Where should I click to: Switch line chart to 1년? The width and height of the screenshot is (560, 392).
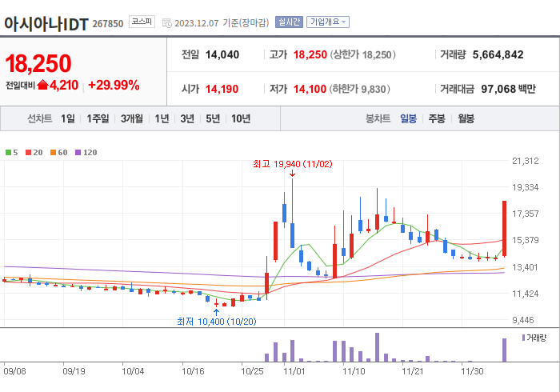pos(162,118)
